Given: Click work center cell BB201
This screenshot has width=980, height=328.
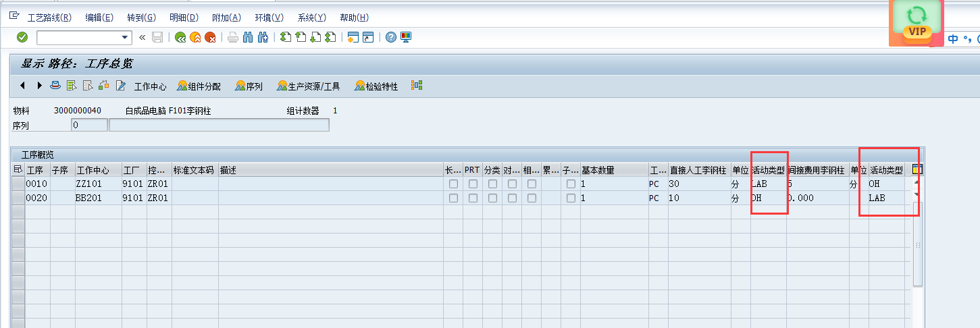Looking at the screenshot, I should (98, 198).
